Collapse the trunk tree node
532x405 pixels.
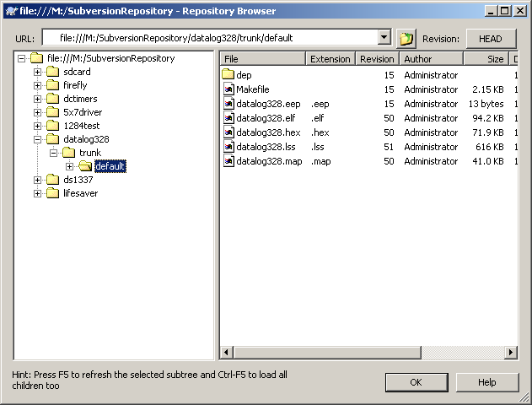[53, 153]
